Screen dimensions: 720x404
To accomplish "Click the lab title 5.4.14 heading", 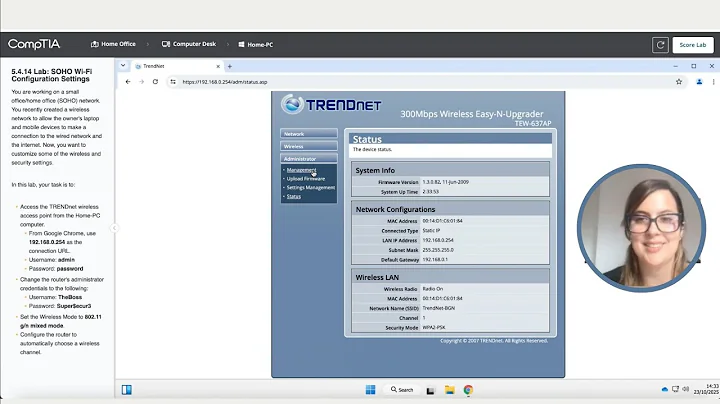I will (x=51, y=75).
